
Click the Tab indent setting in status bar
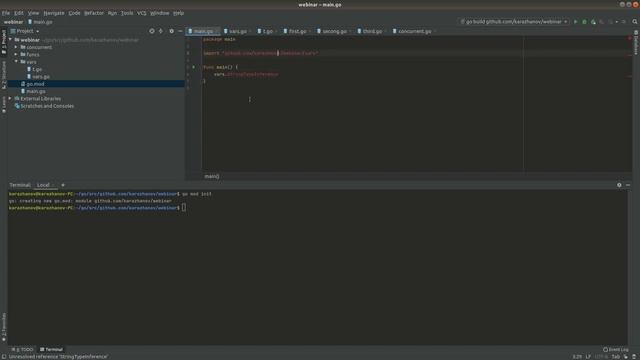(616, 357)
